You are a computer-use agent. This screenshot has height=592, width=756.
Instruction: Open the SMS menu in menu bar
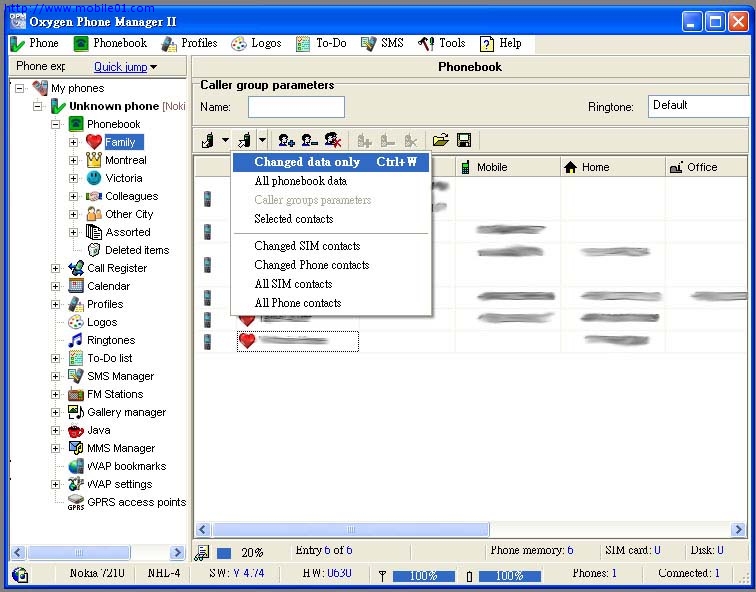click(x=382, y=43)
